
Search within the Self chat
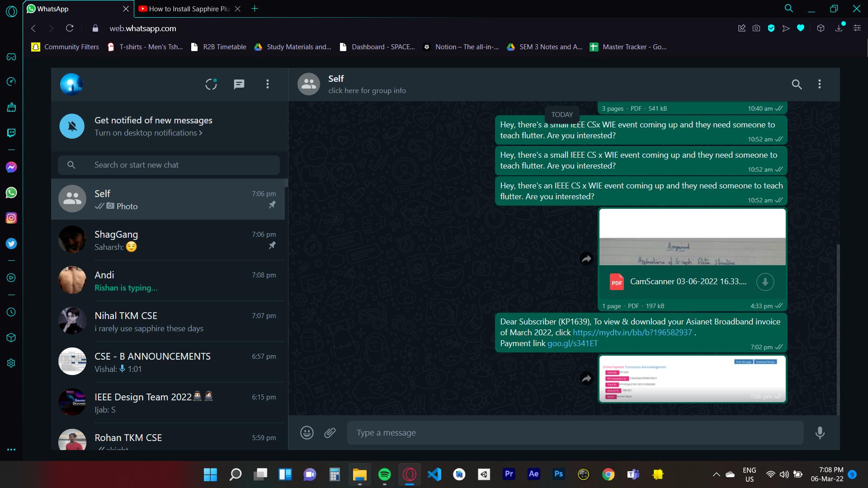(x=797, y=84)
